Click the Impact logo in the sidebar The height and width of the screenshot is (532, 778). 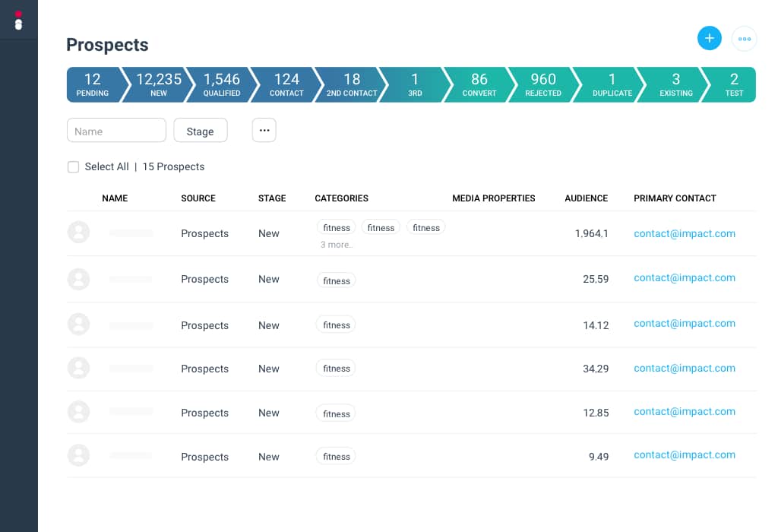click(x=18, y=21)
